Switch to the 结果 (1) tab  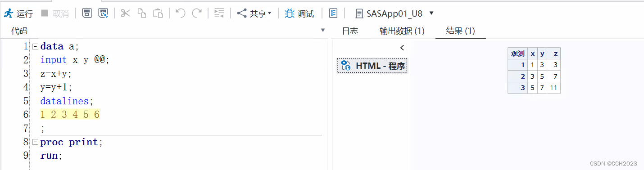[x=460, y=31]
